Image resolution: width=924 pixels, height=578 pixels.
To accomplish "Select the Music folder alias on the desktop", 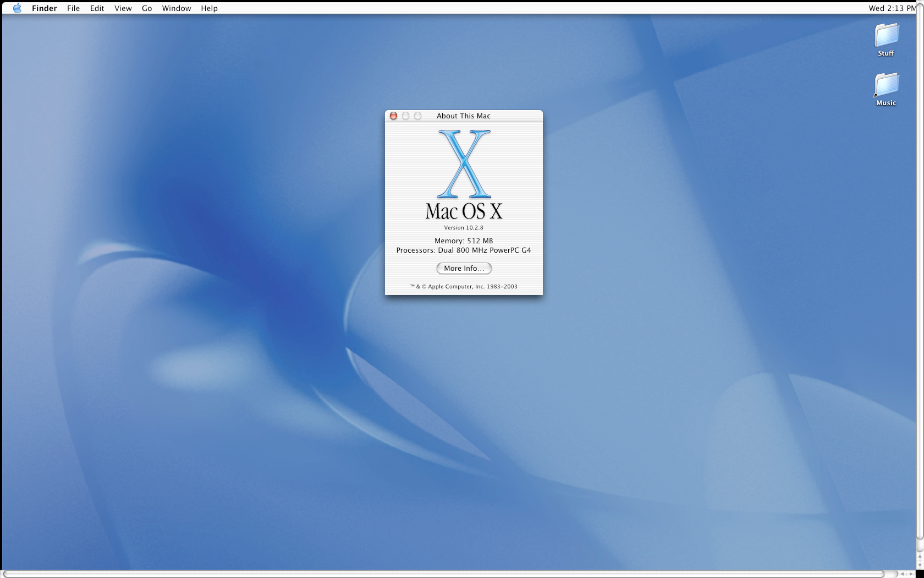I will click(x=886, y=89).
